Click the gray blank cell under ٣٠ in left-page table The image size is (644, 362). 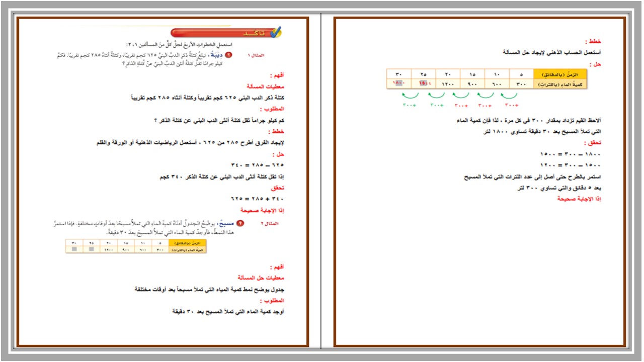pos(74,249)
